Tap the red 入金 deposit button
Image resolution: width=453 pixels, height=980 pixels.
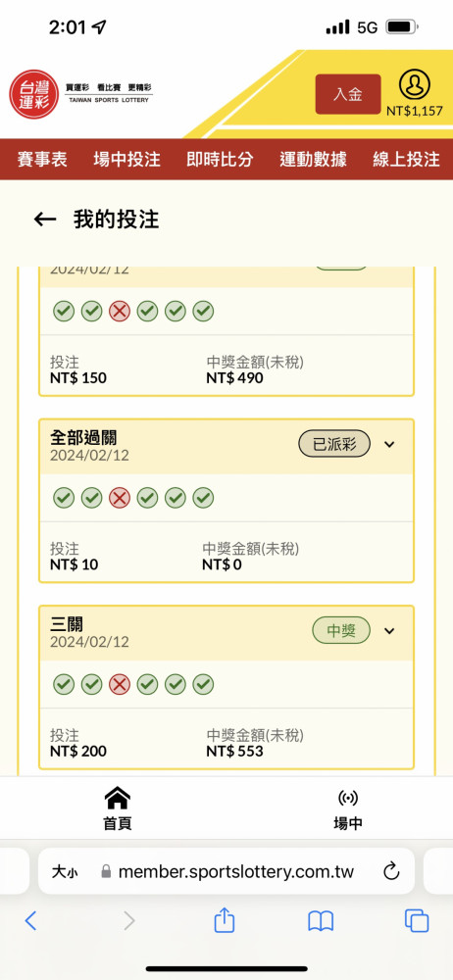348,94
